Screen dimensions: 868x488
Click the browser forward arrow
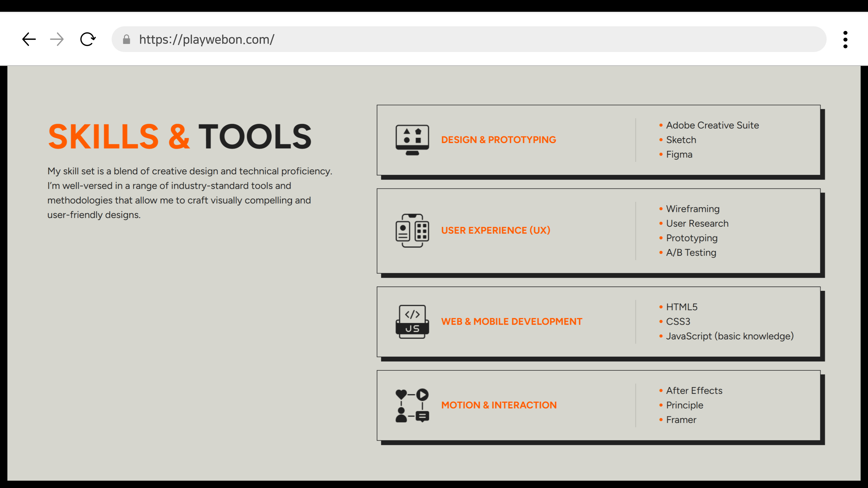[57, 39]
